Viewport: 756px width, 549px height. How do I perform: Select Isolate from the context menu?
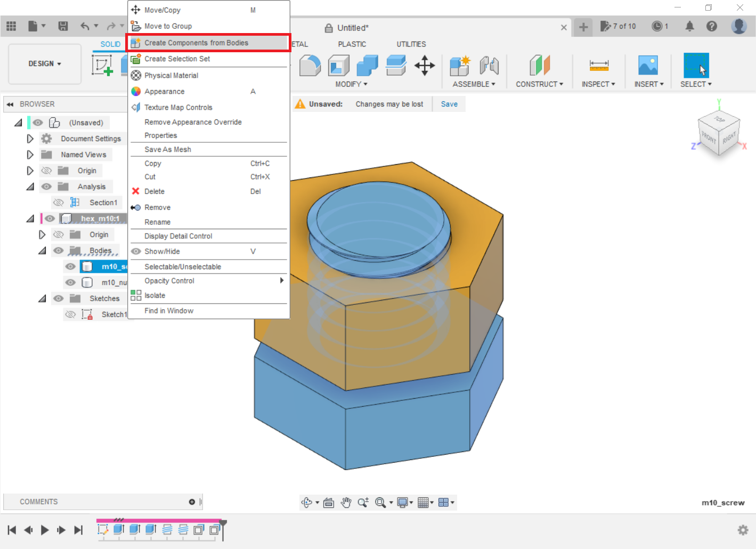click(x=155, y=295)
